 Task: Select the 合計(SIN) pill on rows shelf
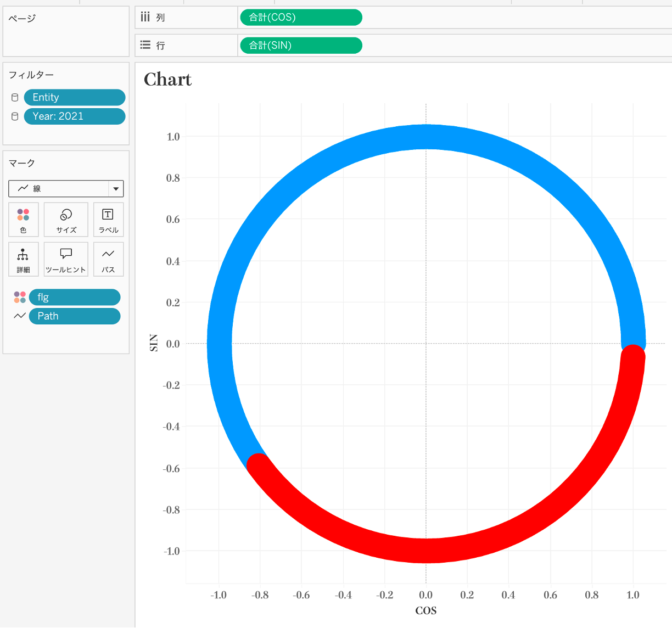pyautogui.click(x=301, y=46)
